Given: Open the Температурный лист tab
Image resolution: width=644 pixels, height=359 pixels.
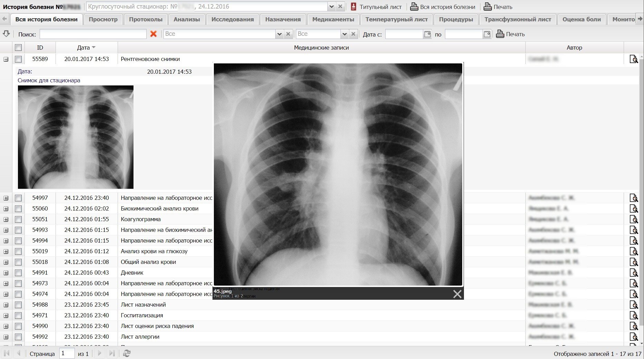Looking at the screenshot, I should [396, 19].
